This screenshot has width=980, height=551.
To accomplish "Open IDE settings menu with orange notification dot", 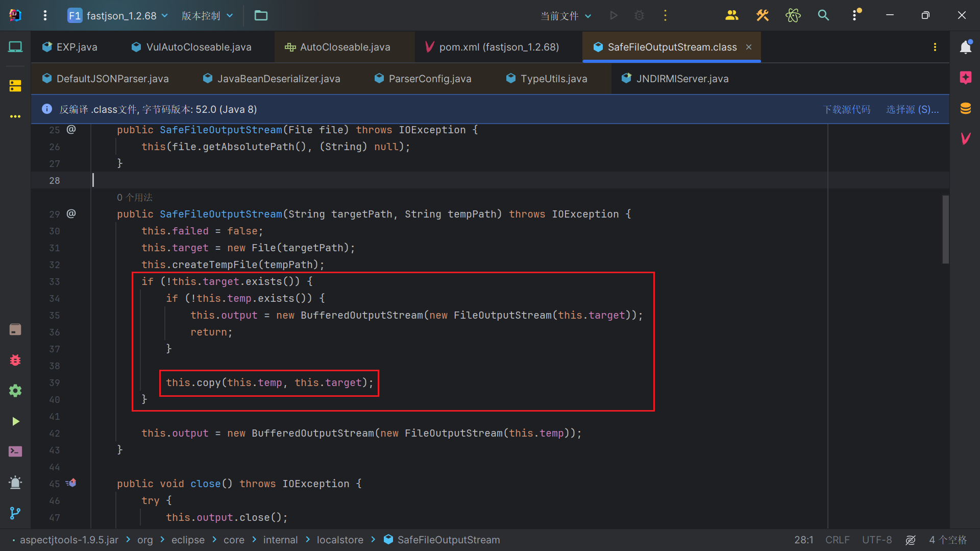I will tap(855, 15).
